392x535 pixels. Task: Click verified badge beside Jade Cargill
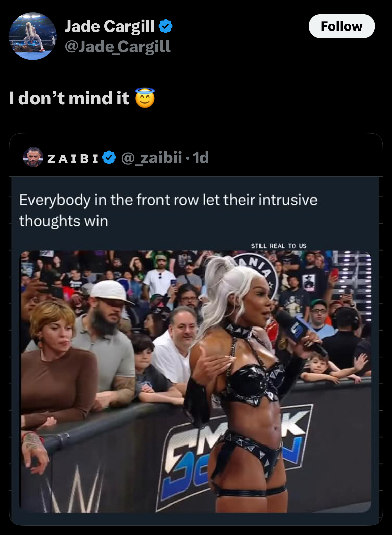(165, 26)
